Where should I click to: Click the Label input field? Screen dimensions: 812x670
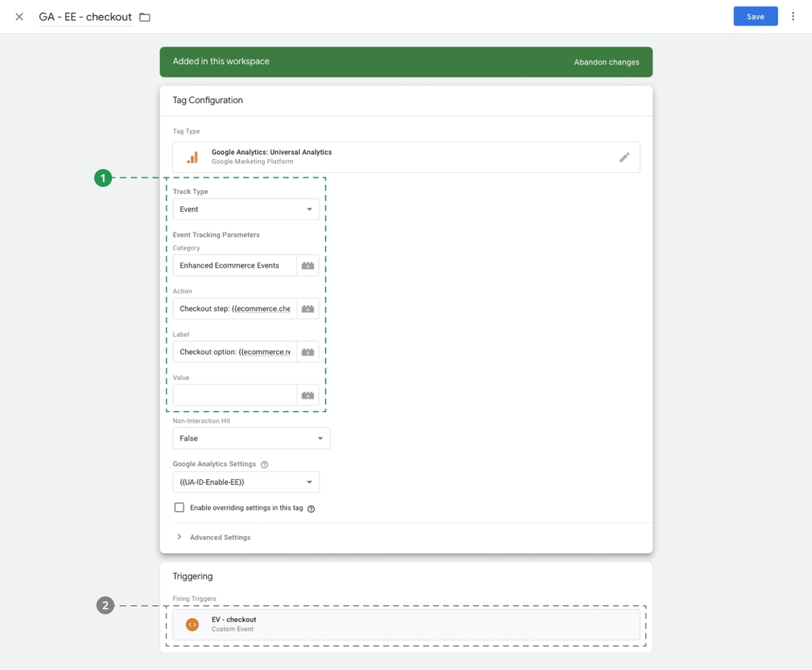(x=235, y=352)
